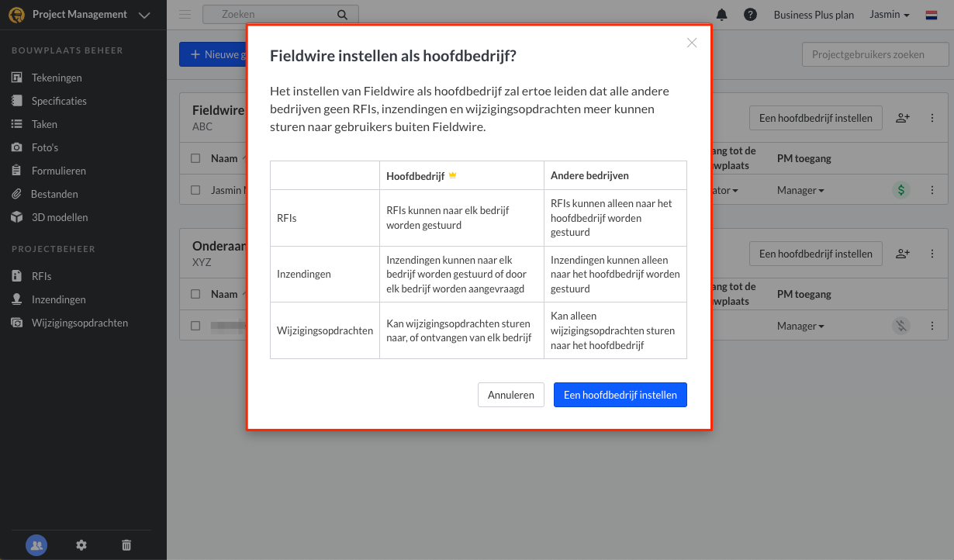Click PM toegang header in Fieldwire table
The image size is (954, 560).
click(804, 158)
